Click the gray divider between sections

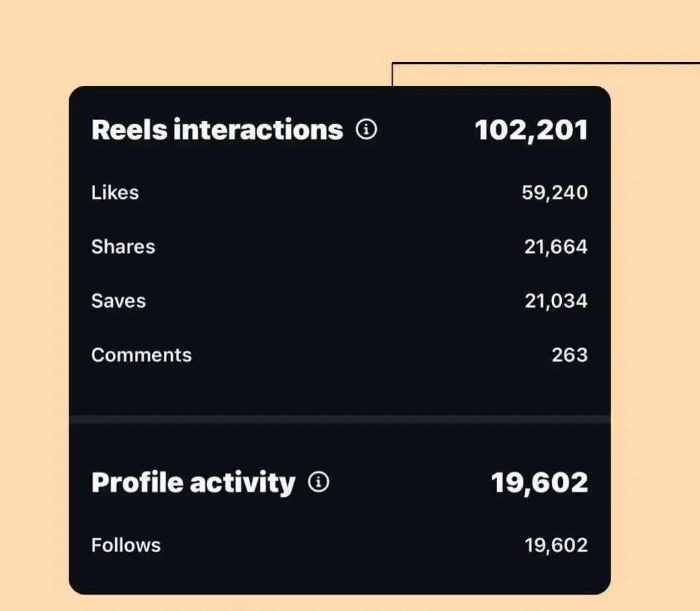click(339, 419)
